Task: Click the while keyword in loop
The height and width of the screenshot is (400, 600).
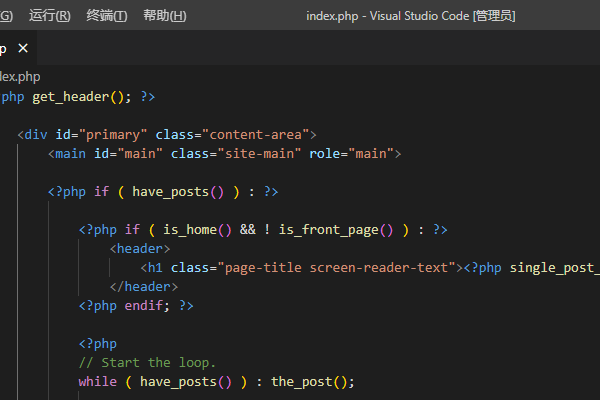Action: (x=98, y=381)
